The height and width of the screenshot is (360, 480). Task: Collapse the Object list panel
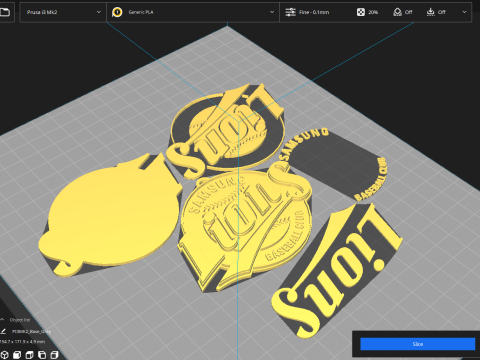tap(2, 320)
